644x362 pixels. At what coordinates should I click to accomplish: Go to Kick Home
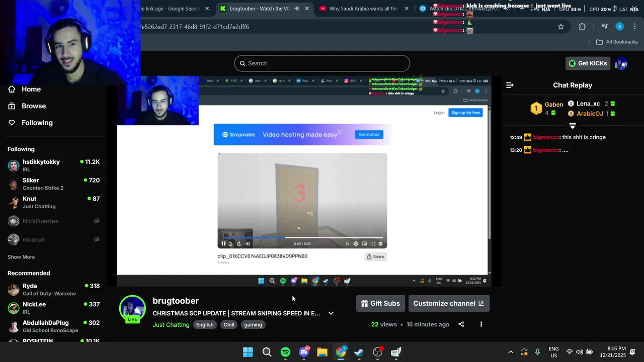click(x=25, y=89)
